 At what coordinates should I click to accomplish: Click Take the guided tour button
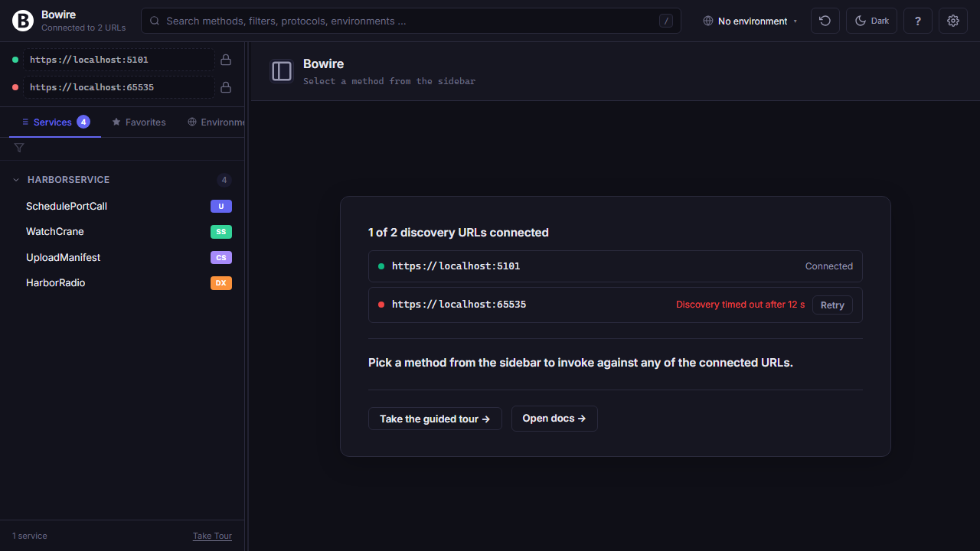[x=435, y=419]
